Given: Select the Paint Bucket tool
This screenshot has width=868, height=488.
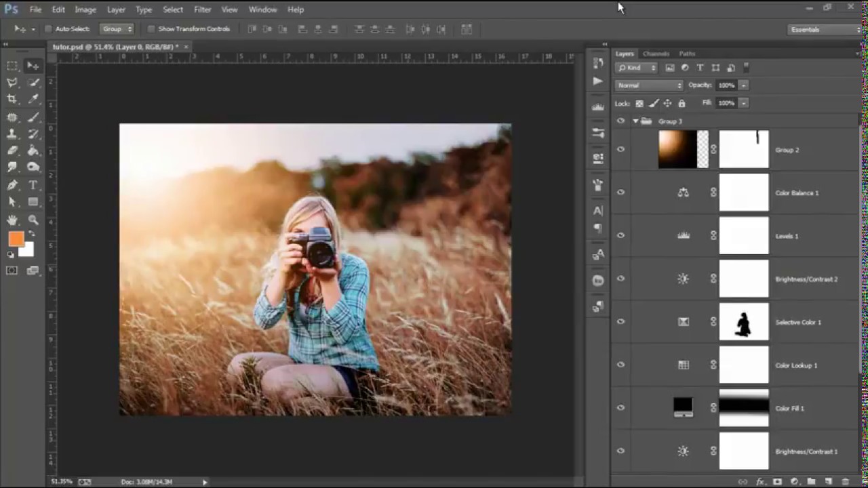Looking at the screenshot, I should 33,150.
